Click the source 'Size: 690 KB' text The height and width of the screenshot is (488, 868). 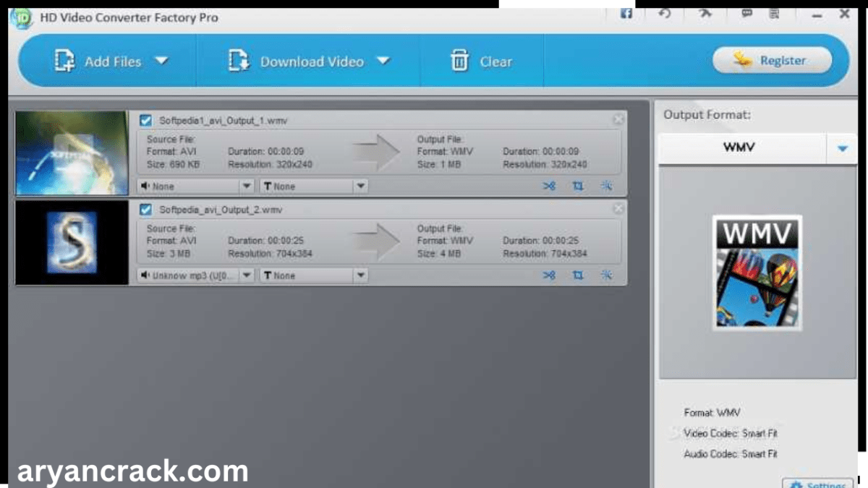174,165
